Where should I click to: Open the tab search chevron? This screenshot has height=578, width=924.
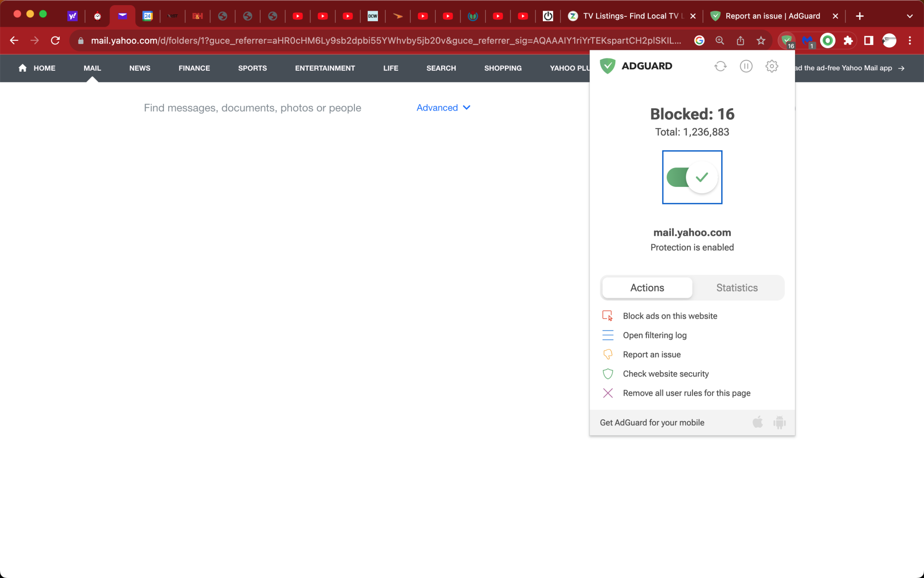[x=909, y=16]
